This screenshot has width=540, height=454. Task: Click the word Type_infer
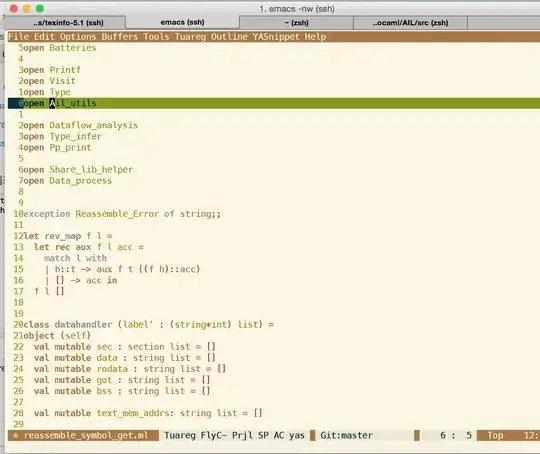(x=75, y=136)
